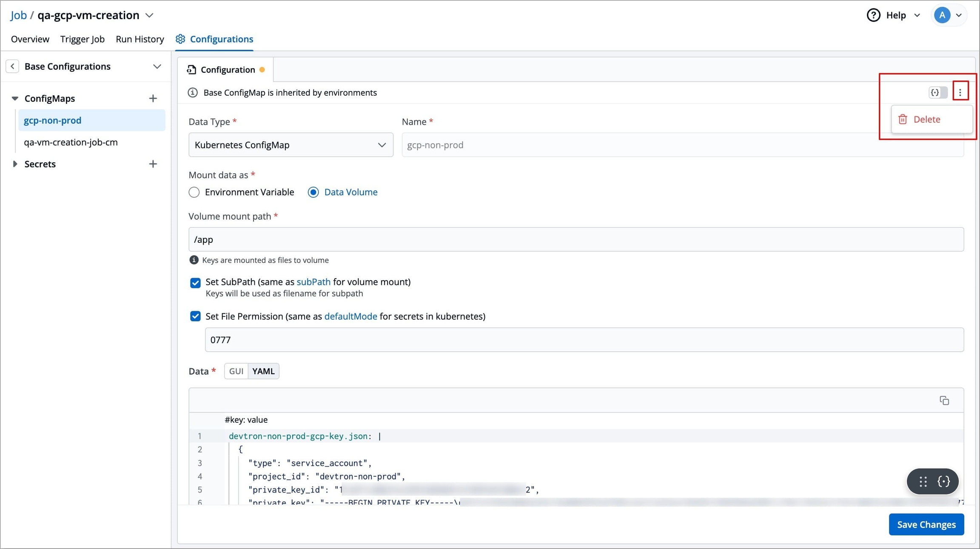Select the Environment Variable radio option
The width and height of the screenshot is (980, 549).
click(194, 192)
